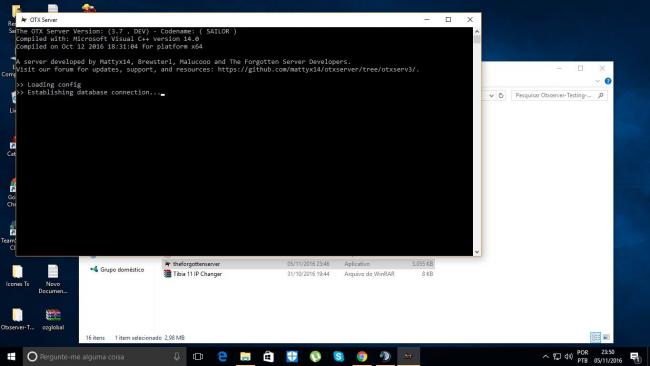Click scroll-down arrow in OTX Server console
Image resolution: width=650 pixels, height=366 pixels.
[477, 252]
